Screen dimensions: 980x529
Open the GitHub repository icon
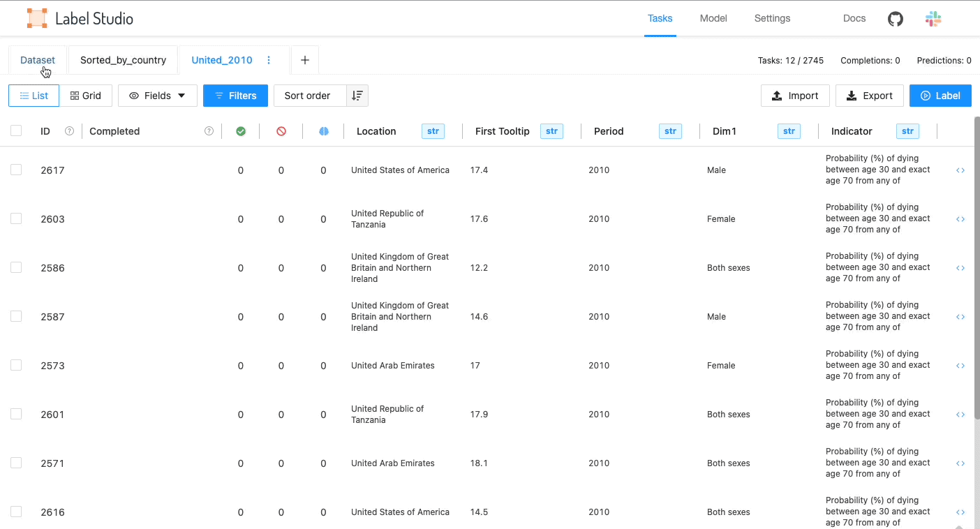(x=895, y=19)
